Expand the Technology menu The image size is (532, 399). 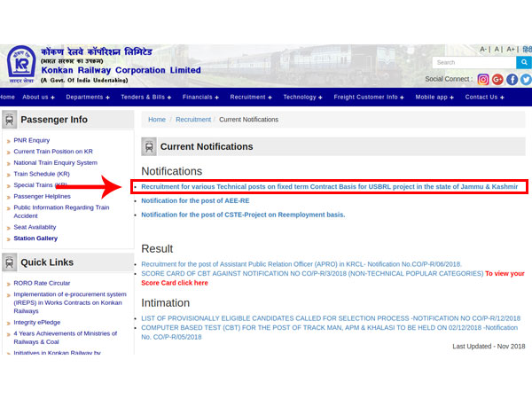302,97
